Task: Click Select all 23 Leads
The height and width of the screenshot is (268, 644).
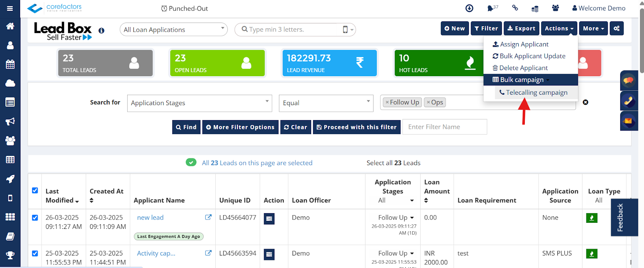Action: coord(393,163)
